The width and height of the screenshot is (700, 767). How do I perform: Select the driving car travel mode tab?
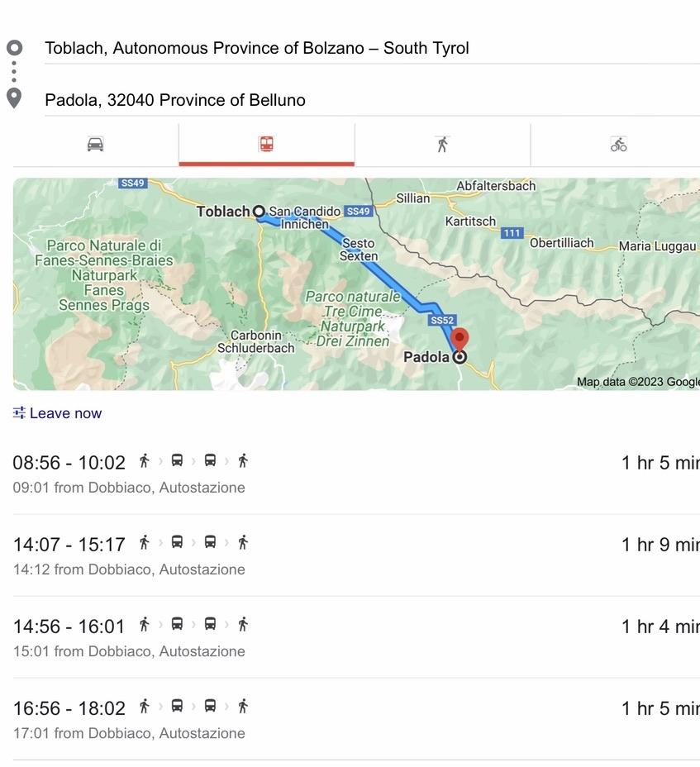tap(95, 145)
